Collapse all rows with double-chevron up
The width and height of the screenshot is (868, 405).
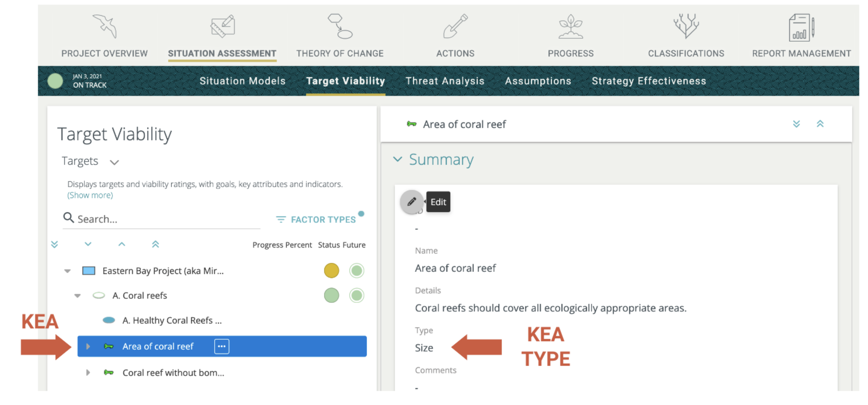[x=155, y=245]
